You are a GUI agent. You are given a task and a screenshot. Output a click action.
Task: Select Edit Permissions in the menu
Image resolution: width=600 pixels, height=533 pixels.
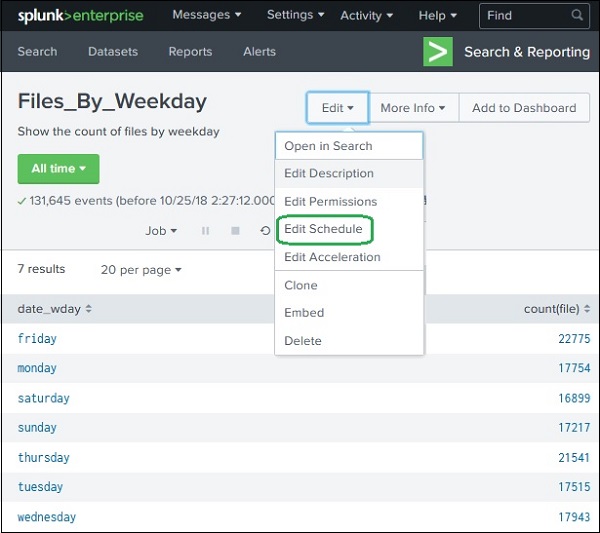[330, 201]
